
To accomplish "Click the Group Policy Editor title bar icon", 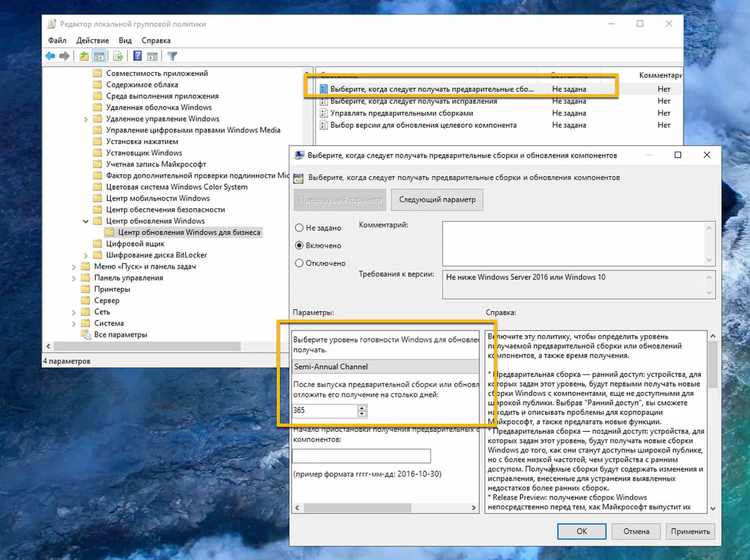I will (51, 24).
